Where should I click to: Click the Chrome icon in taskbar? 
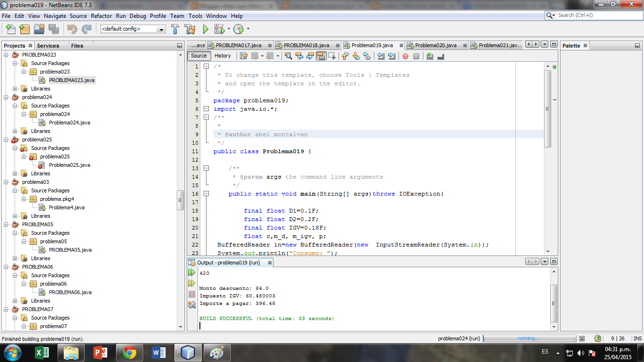(130, 353)
